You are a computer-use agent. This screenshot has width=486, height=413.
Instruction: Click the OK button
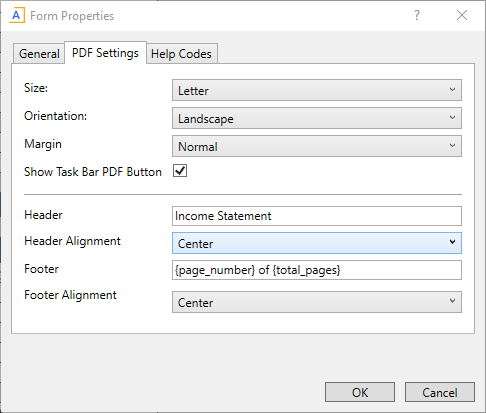[360, 392]
